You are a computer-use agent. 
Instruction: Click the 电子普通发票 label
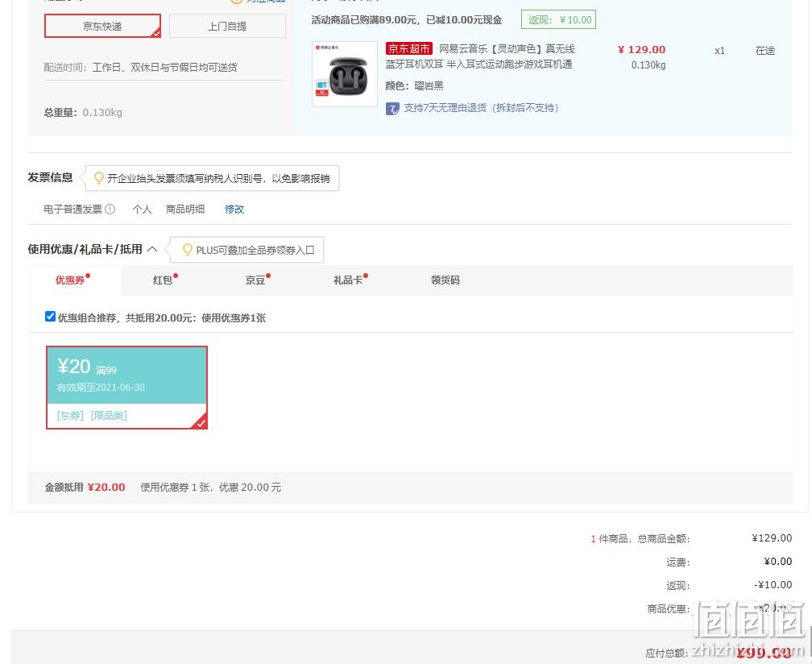pos(73,210)
